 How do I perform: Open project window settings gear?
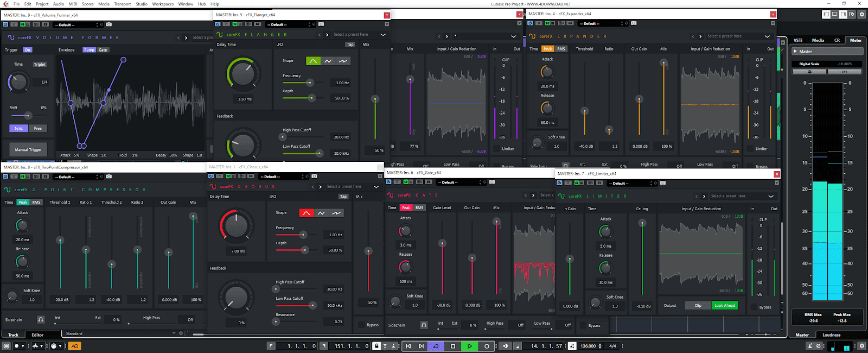pyautogui.click(x=861, y=15)
